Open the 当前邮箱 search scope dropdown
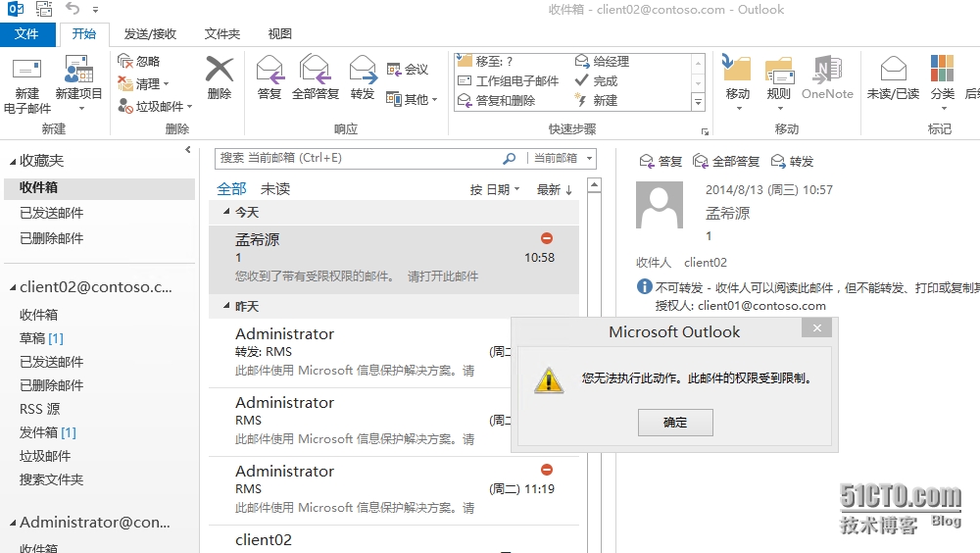 [562, 158]
